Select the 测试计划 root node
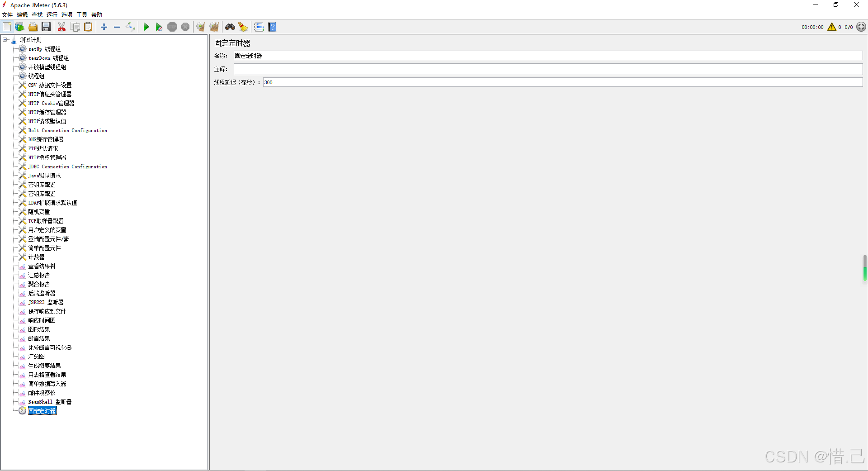 [x=30, y=40]
